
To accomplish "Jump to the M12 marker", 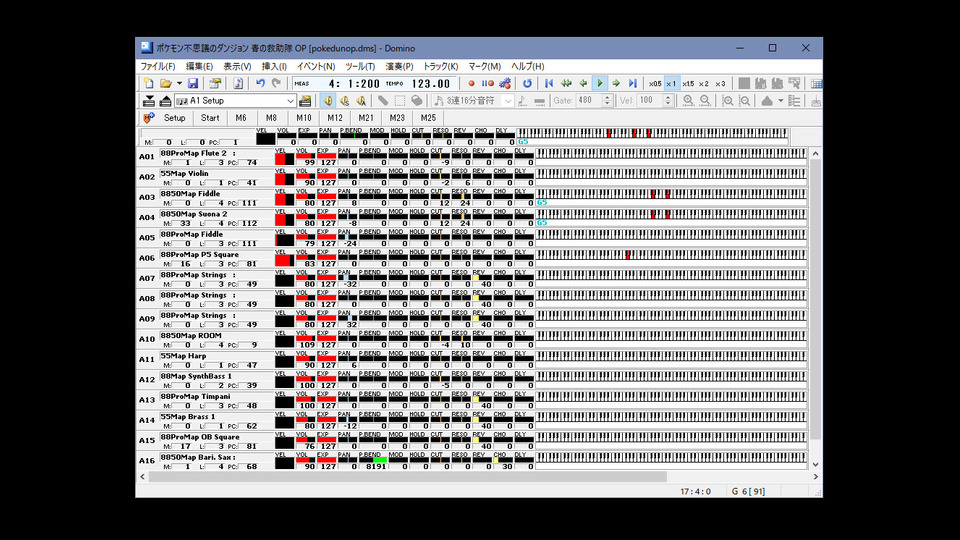I will [334, 118].
